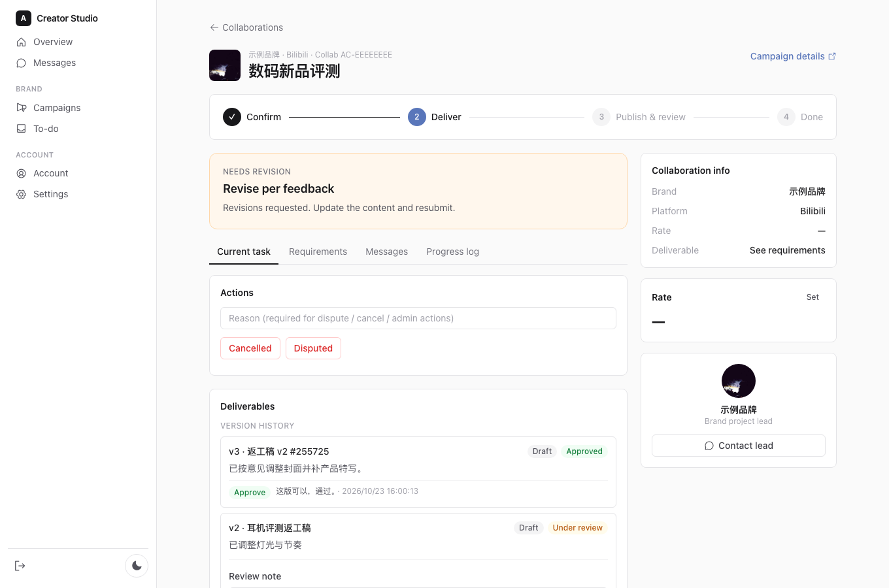889x588 pixels.
Task: Click the brand project lead avatar
Action: pos(739,381)
